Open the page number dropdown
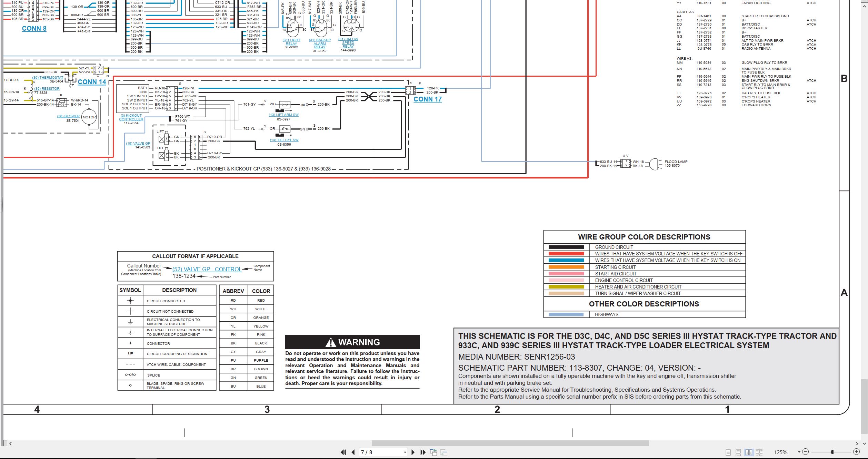 pos(405,452)
